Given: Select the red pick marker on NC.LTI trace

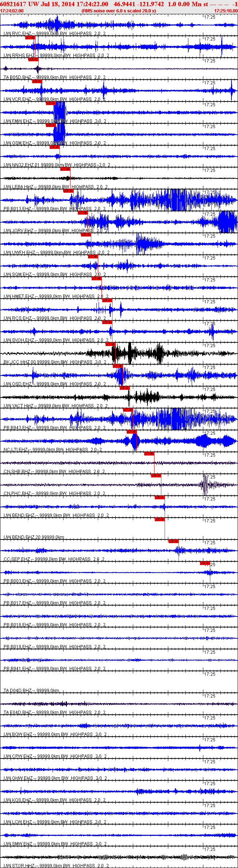Looking at the screenshot, I should [132, 431].
